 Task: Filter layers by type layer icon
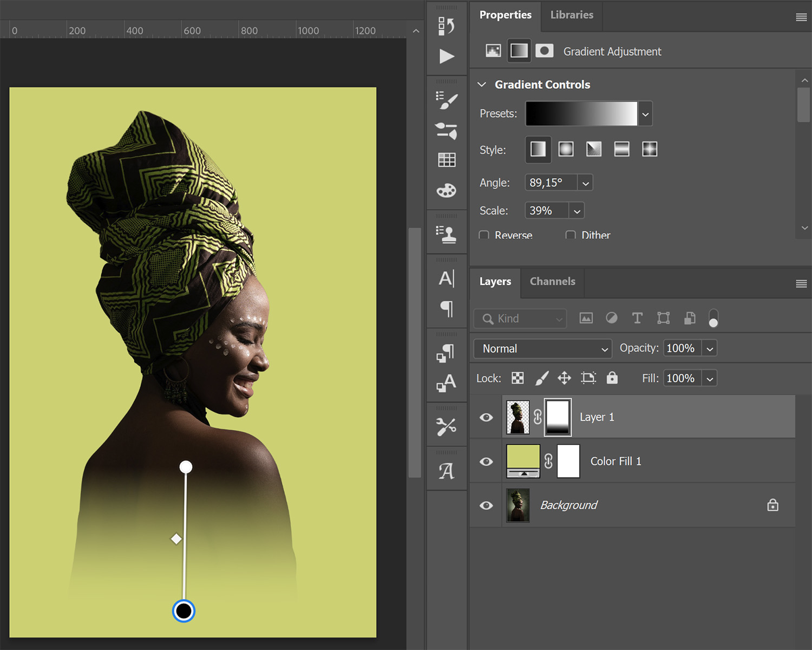[637, 318]
